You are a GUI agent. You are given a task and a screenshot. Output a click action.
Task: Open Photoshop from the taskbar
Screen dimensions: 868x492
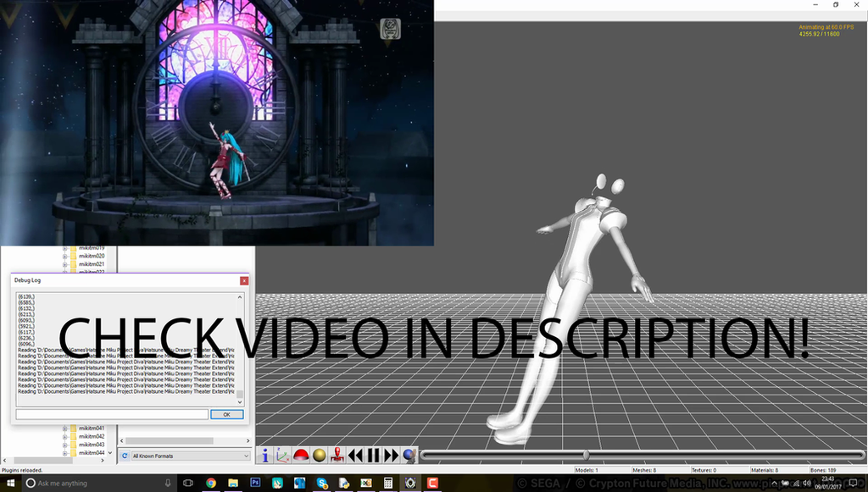point(255,483)
